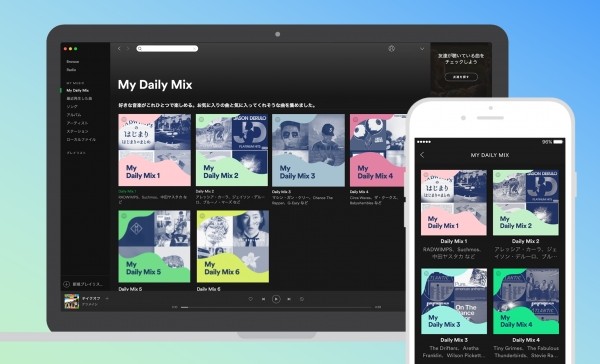The width and height of the screenshot is (600, 364).
Task: Go back with the left arrow in top bar
Action: (119, 49)
